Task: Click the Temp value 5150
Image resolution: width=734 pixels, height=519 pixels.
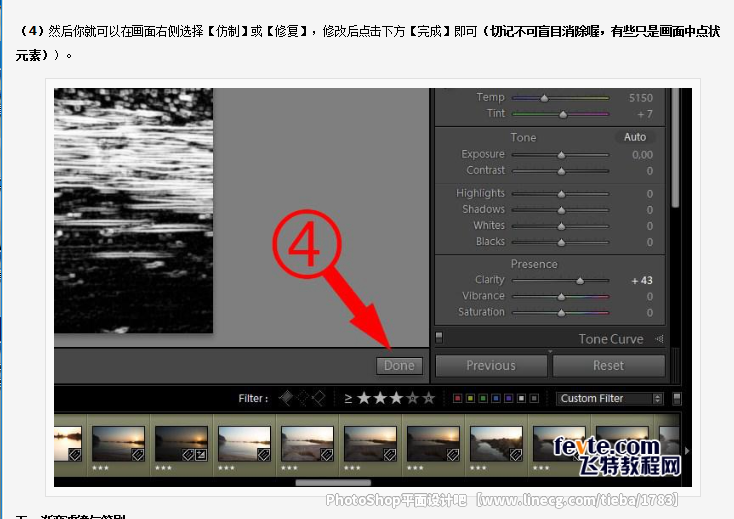Action: pos(640,98)
